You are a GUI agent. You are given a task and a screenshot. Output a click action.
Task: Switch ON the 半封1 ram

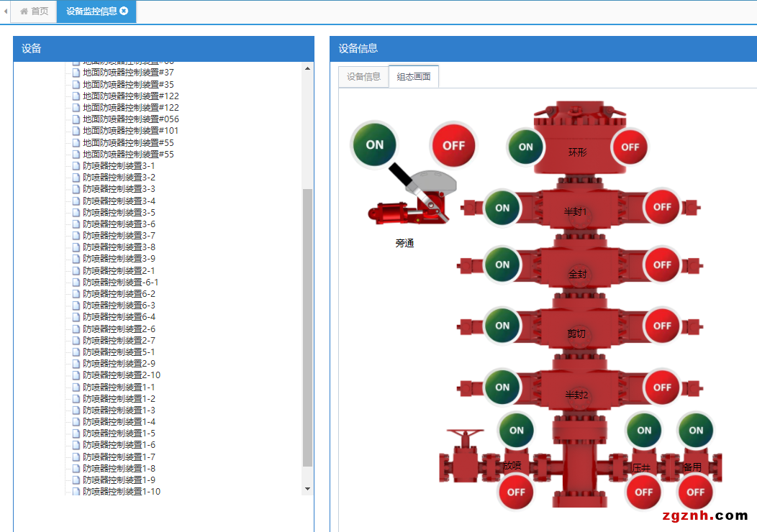[x=502, y=208]
